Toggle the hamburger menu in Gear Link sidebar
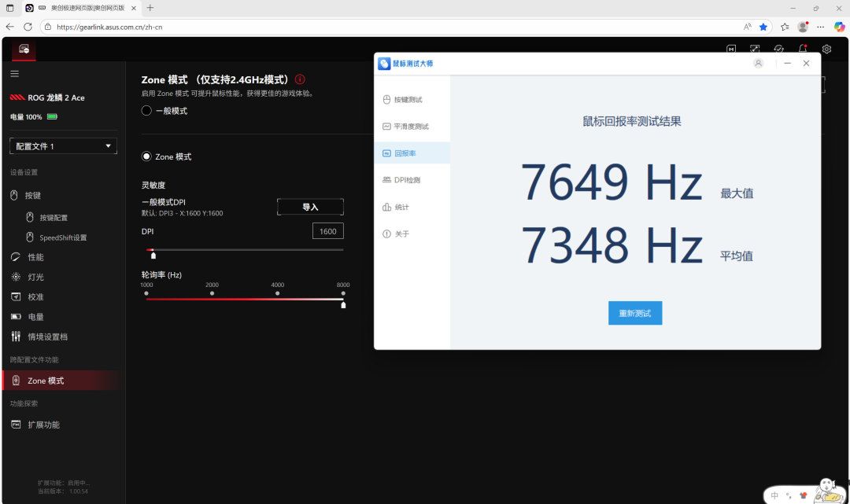The width and height of the screenshot is (850, 504). 15,74
